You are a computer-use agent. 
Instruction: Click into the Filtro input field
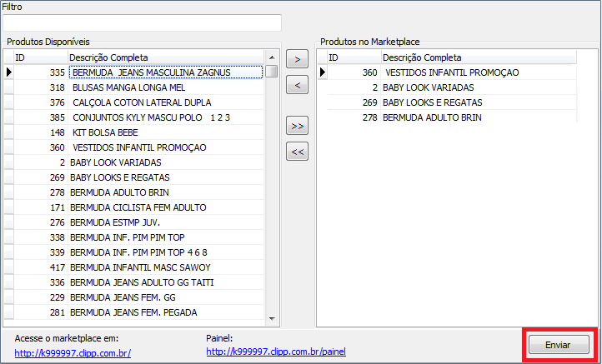point(142,22)
